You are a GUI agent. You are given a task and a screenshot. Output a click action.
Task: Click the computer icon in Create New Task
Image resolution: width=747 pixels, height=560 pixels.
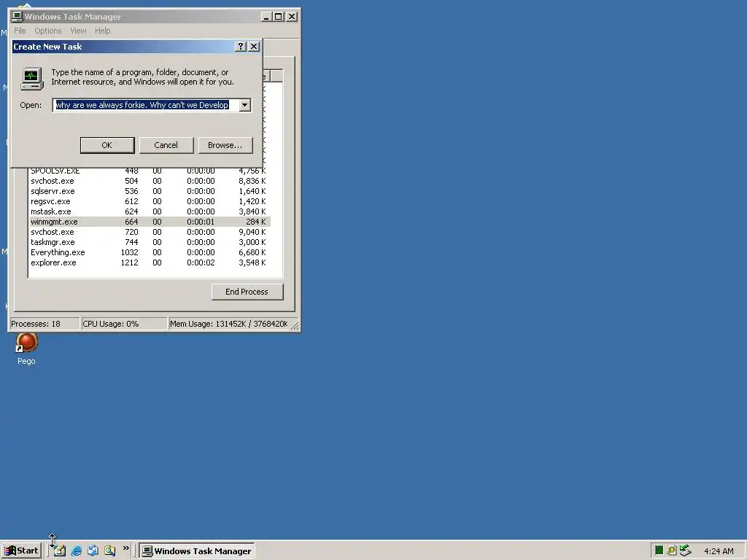click(32, 78)
